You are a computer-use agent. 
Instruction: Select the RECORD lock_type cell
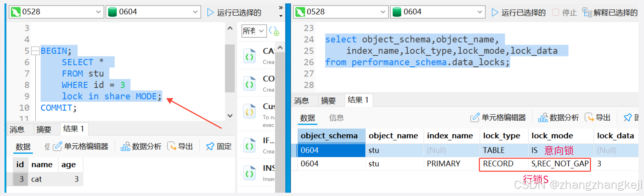pos(504,164)
